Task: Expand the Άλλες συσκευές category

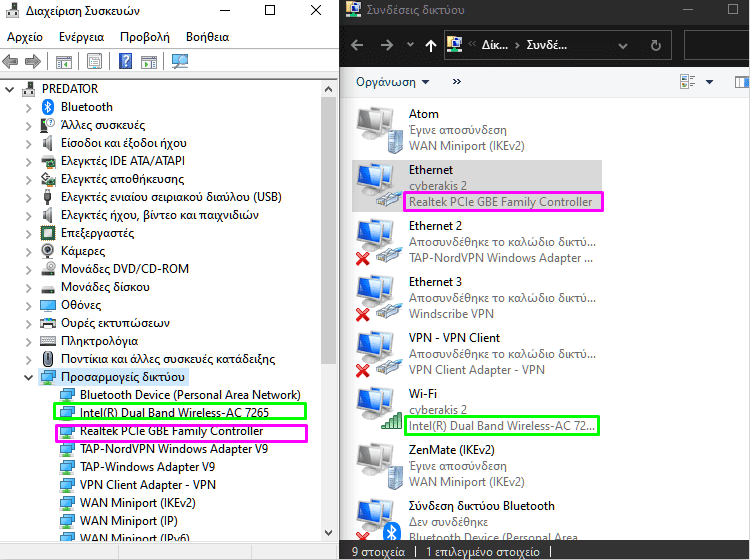Action: (28, 125)
